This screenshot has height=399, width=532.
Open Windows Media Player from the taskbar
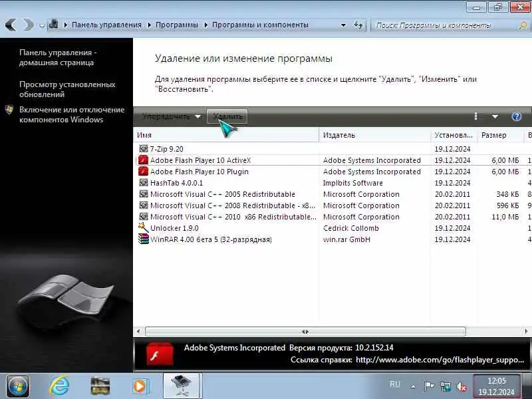140,386
